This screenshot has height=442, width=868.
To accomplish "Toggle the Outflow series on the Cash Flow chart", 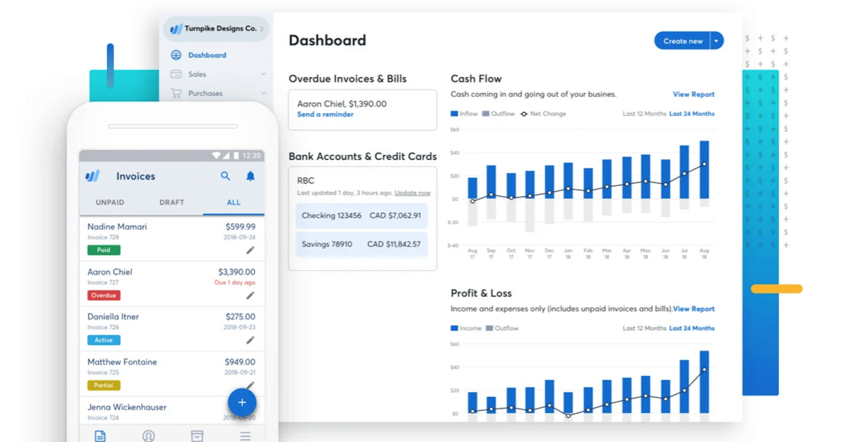I will (499, 113).
